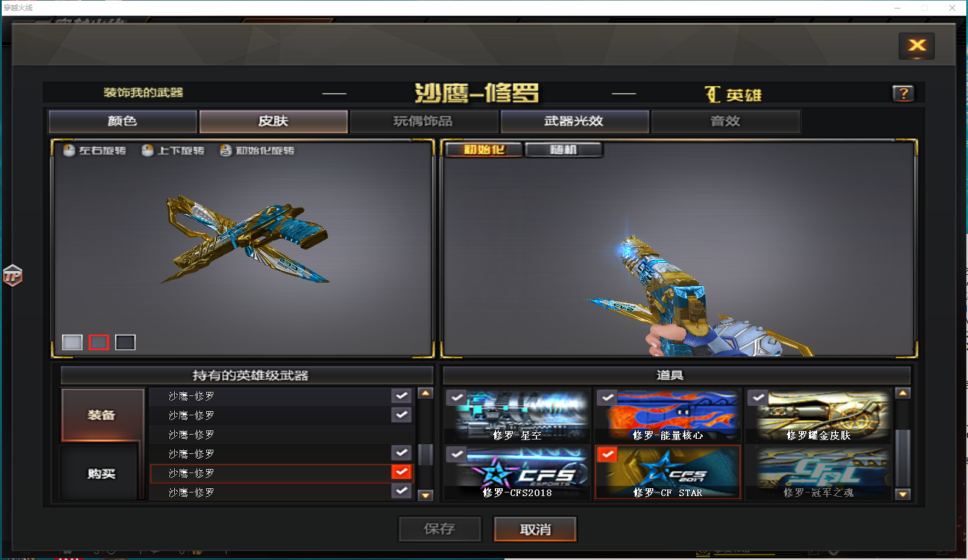Screen dimensions: 968x560
Task: Click the 购买 button
Action: pyautogui.click(x=101, y=473)
